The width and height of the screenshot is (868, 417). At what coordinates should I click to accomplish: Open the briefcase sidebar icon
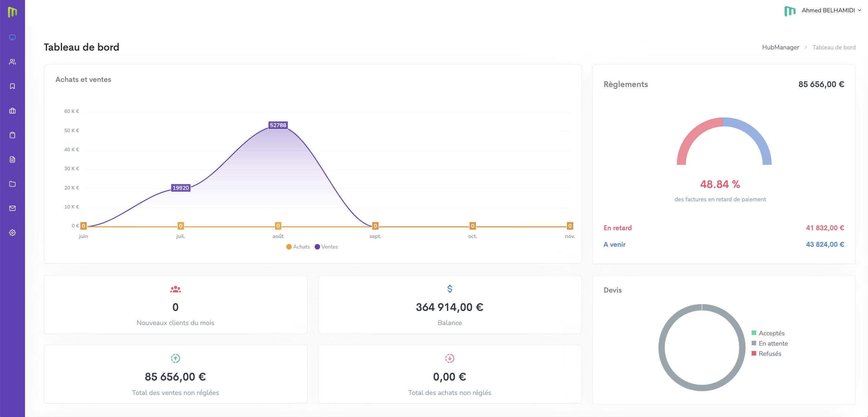click(12, 111)
